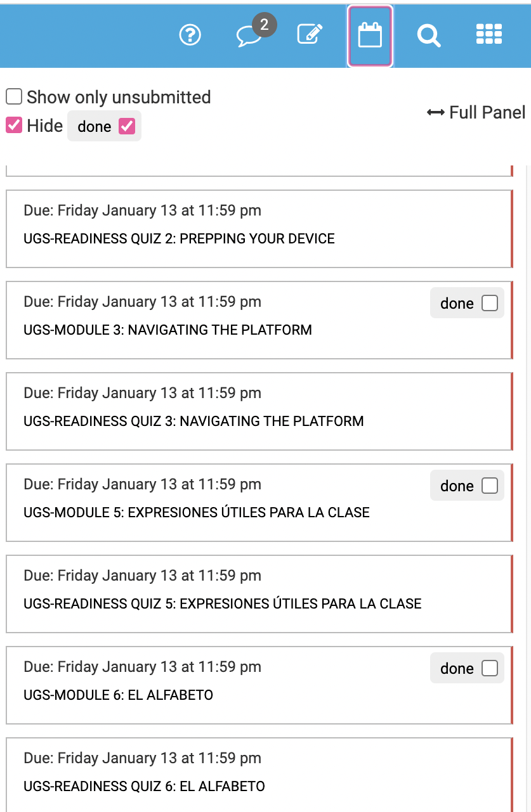This screenshot has height=812, width=531.
Task: Enable Show only unsubmitted checkbox
Action: coord(14,97)
